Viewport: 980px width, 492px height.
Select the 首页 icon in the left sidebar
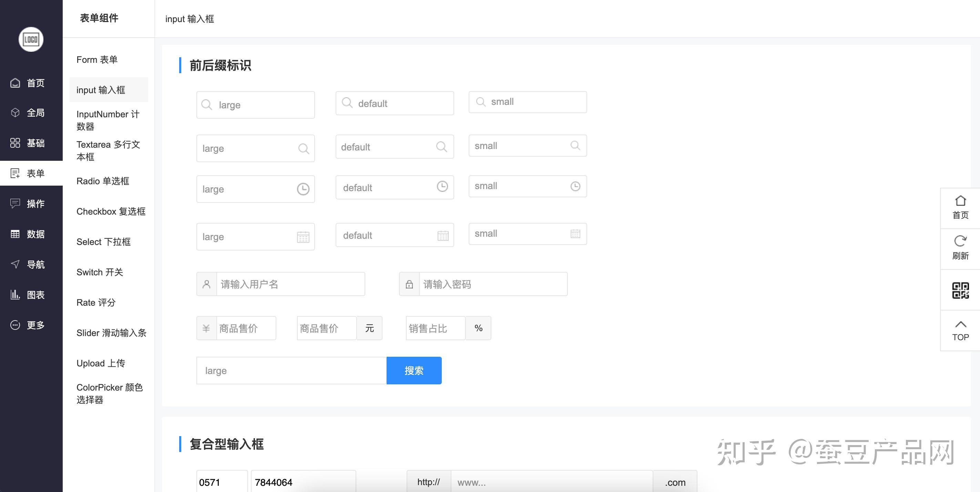[15, 83]
